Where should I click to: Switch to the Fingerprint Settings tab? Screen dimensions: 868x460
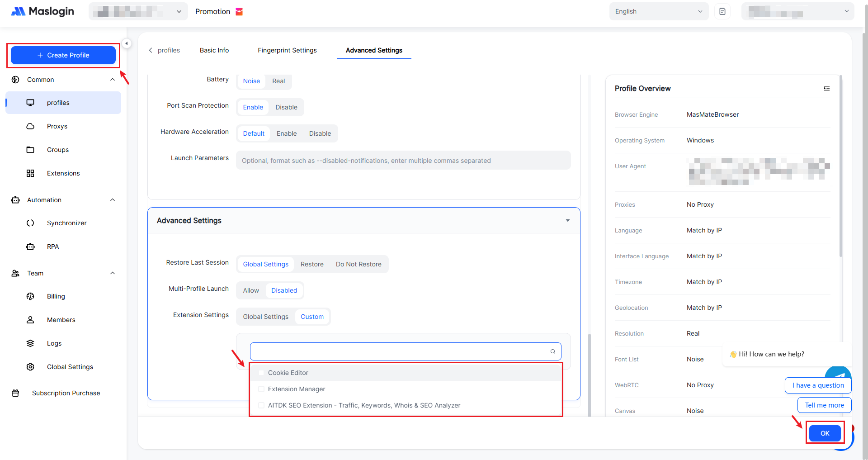pos(287,50)
